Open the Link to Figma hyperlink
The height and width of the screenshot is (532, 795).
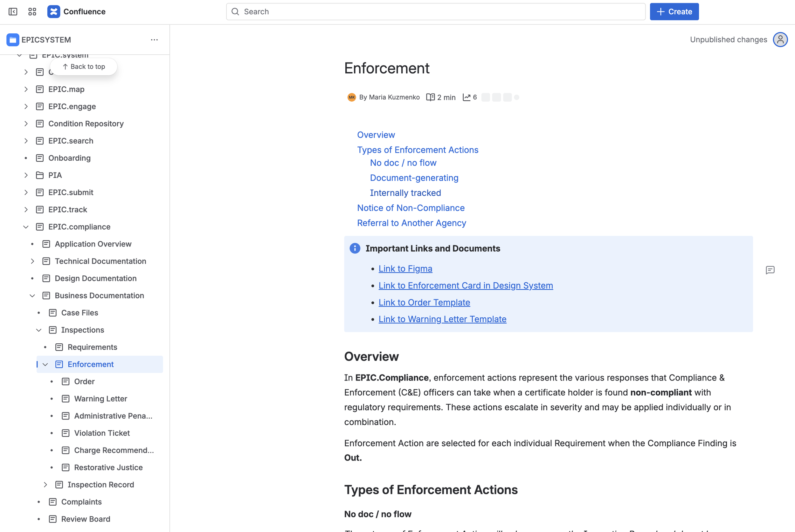pos(405,268)
